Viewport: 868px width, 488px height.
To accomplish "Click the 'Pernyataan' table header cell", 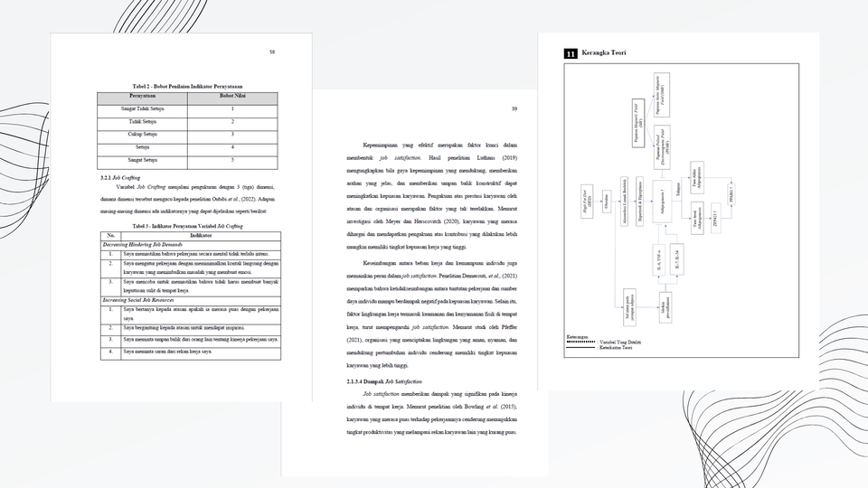I will tap(142, 97).
